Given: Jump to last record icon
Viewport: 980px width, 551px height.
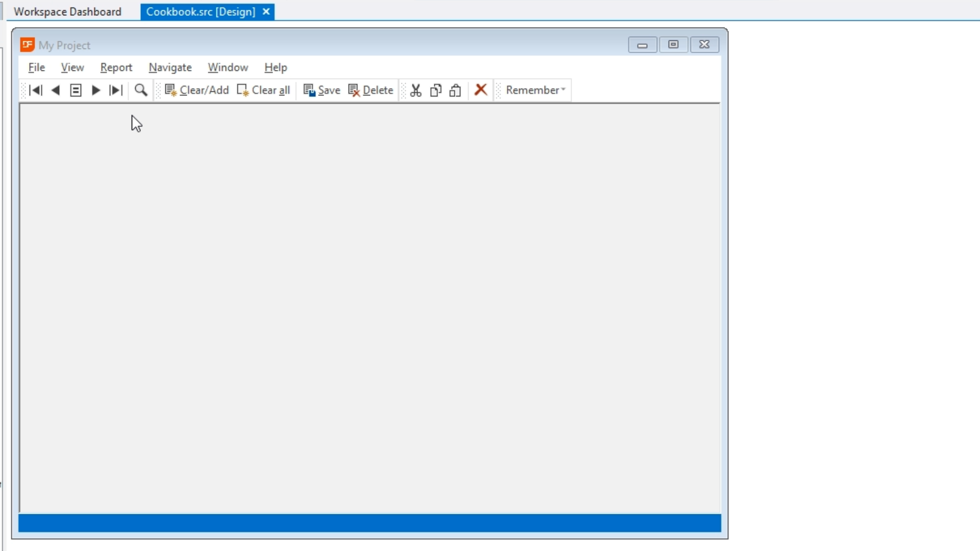Looking at the screenshot, I should coord(116,90).
